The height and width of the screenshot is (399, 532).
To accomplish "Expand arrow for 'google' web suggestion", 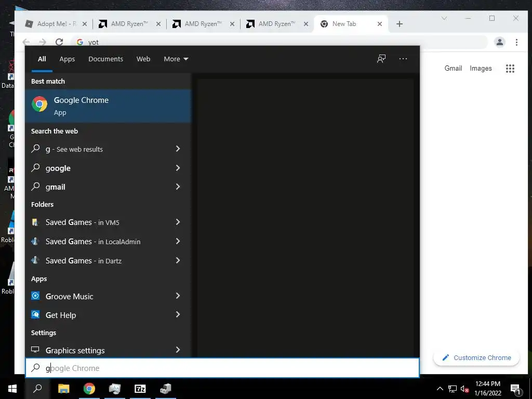I will (178, 168).
